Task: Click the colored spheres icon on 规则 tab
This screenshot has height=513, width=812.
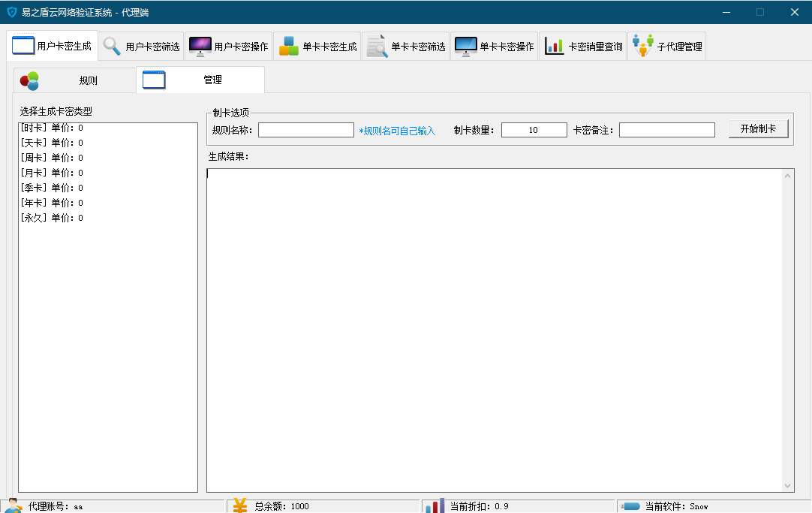Action: [29, 81]
